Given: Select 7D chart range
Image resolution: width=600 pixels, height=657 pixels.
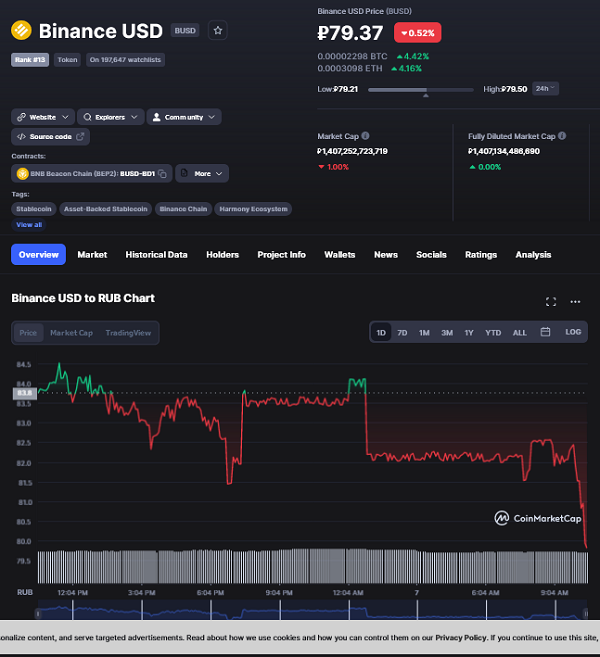Looking at the screenshot, I should (x=402, y=333).
